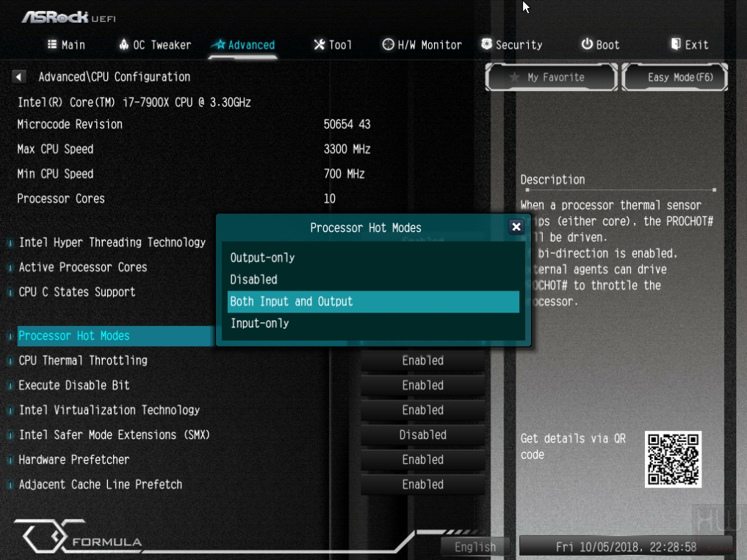Click the Microcode Revision value 50654 43

[x=347, y=124]
